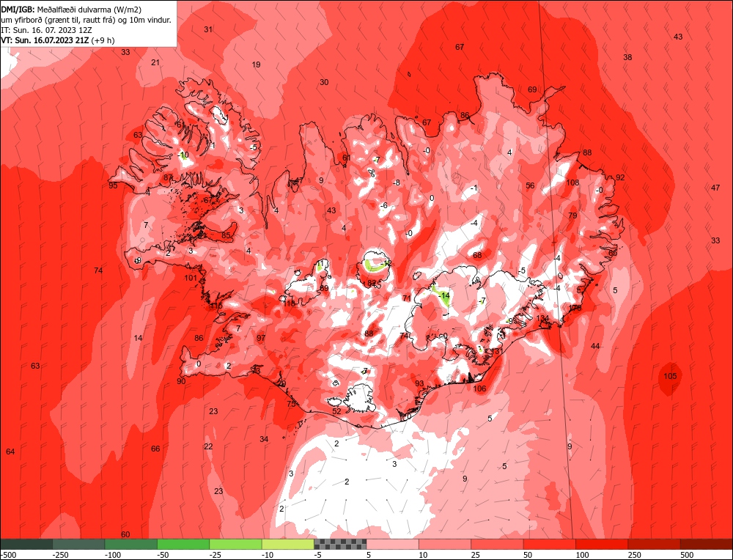Select the map value '101'

click(x=191, y=278)
